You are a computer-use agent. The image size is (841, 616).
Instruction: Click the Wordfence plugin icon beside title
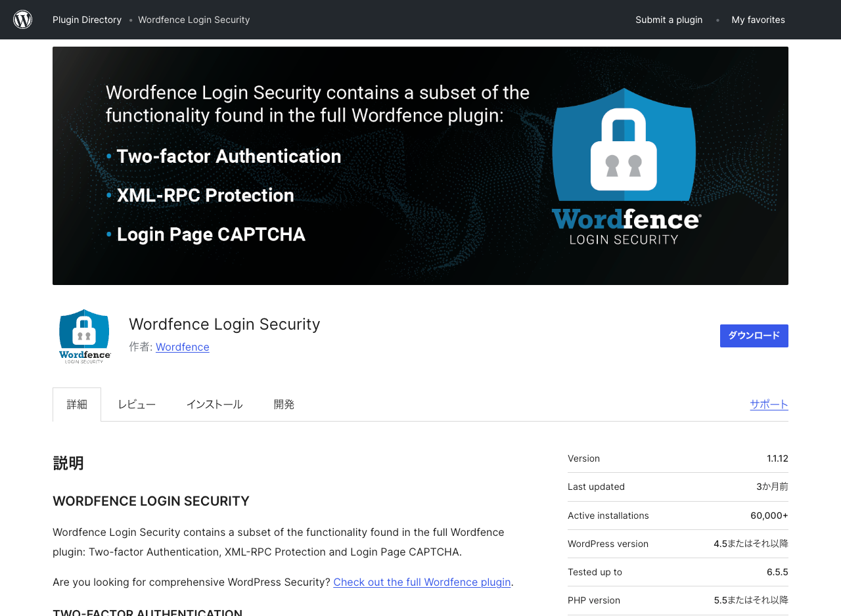[x=85, y=336]
